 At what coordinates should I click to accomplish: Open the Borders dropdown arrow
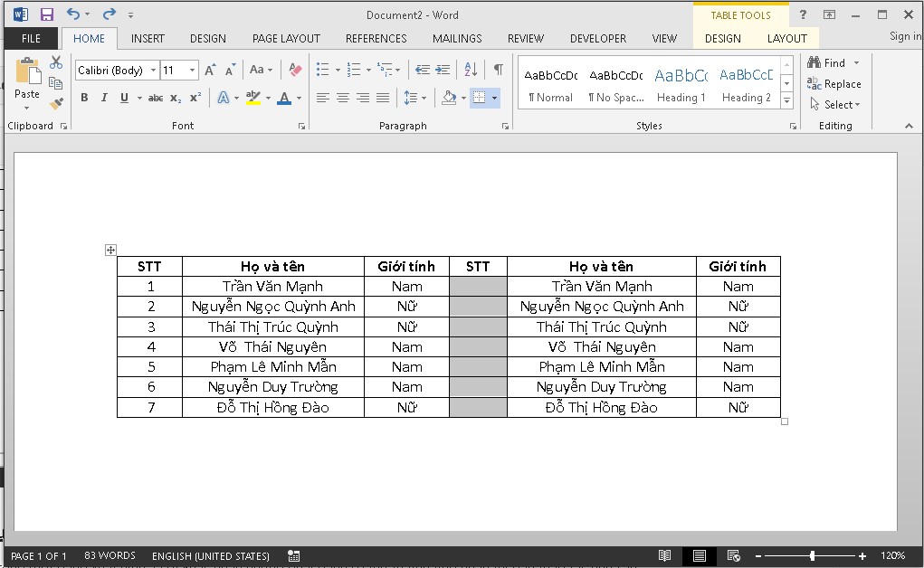[x=494, y=98]
